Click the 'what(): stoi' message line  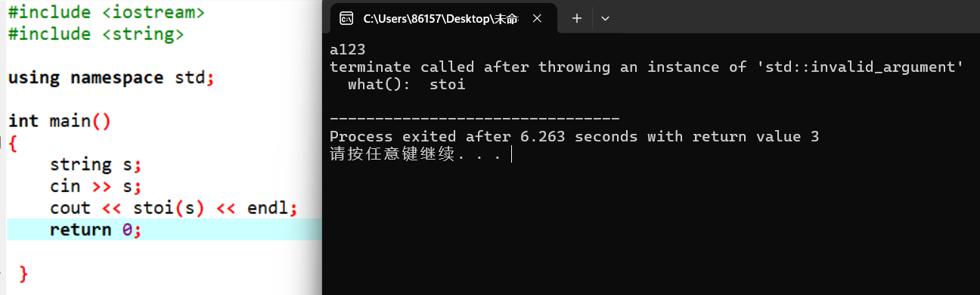coord(406,85)
